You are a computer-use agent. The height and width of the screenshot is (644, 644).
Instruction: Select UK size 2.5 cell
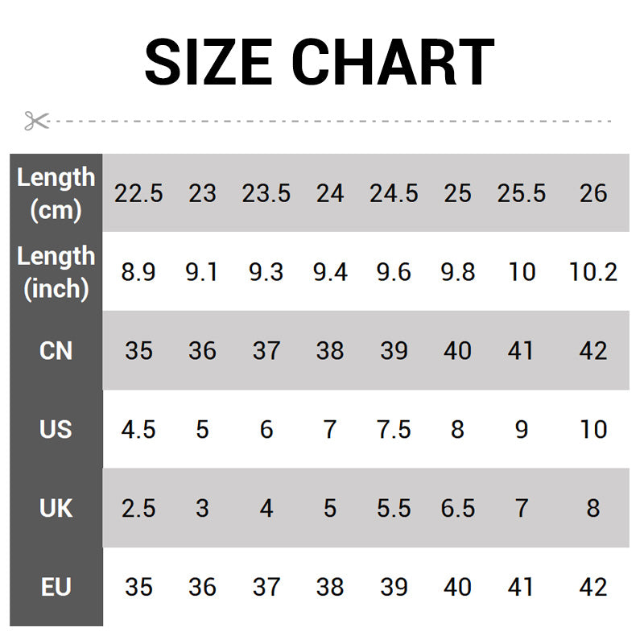point(138,508)
